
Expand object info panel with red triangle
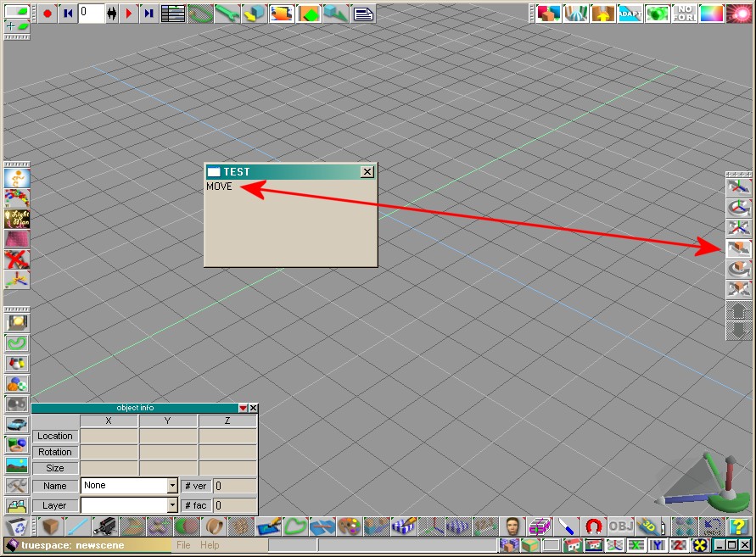tap(243, 408)
